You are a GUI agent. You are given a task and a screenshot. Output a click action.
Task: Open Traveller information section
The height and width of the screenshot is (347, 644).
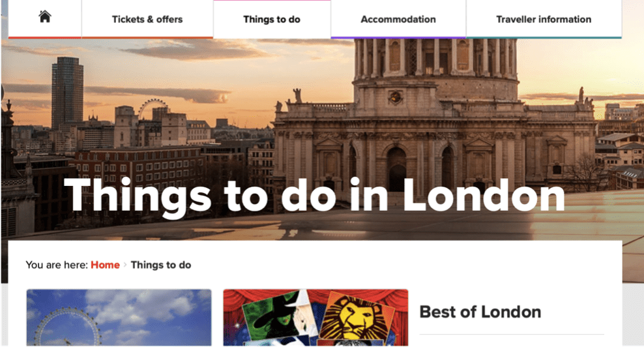[544, 20]
